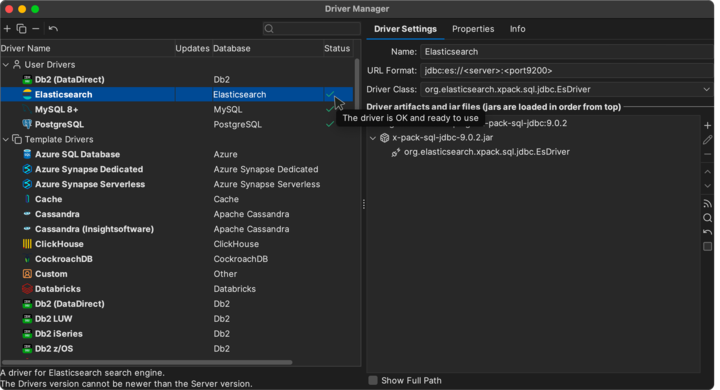Toggle the Show Full Path checkbox
This screenshot has height=390, width=720.
[x=373, y=380]
